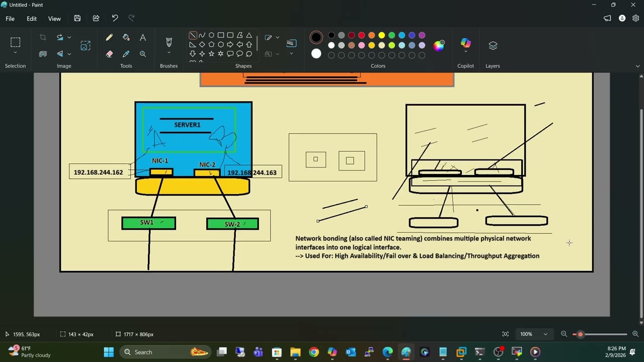Select the Line shape
Image resolution: width=644 pixels, height=362 pixels.
[193, 35]
